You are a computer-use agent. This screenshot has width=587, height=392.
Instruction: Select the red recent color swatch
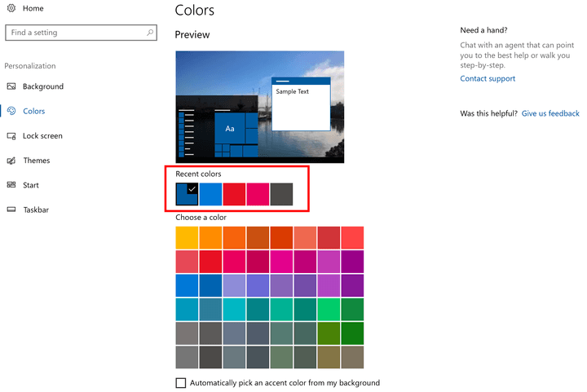(x=234, y=194)
